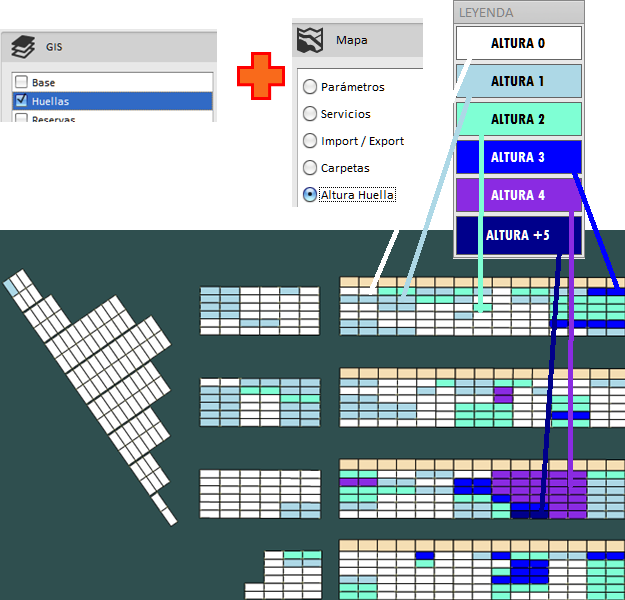
Task: Choose the ALTURA 4 purple legend swatch
Action: point(518,195)
